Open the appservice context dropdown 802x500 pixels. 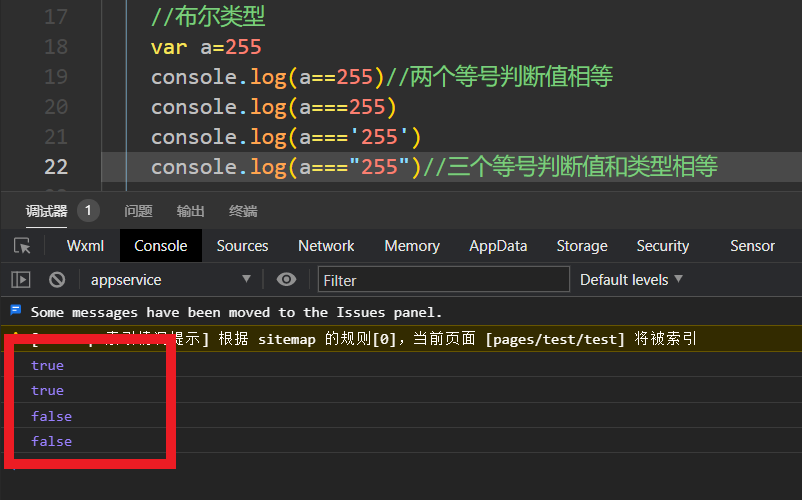pos(171,280)
